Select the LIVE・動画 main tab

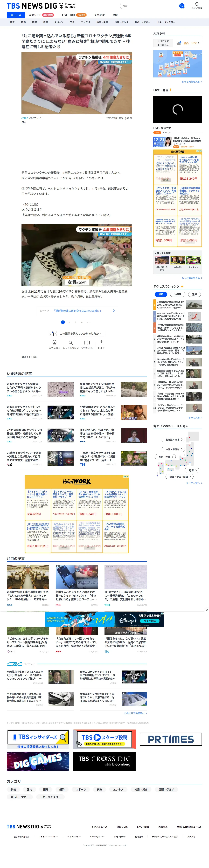point(74,15)
